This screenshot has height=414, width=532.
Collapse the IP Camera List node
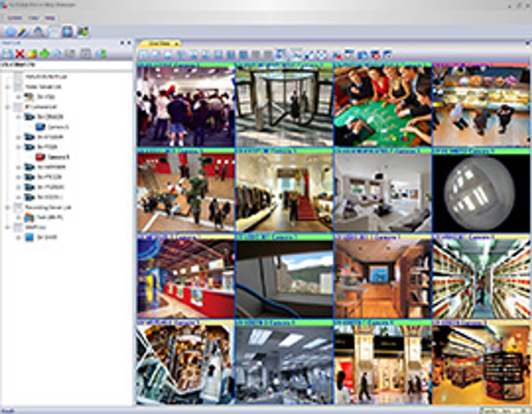(8, 107)
